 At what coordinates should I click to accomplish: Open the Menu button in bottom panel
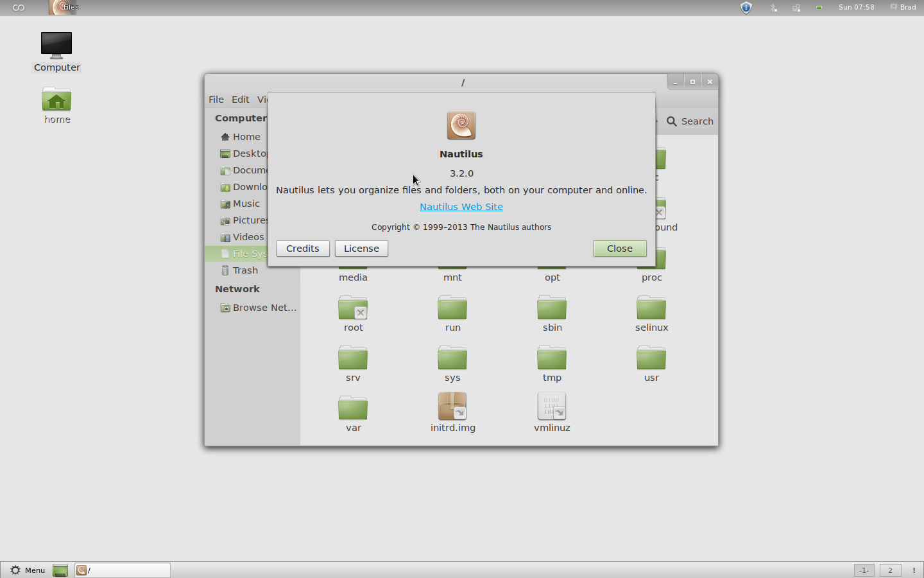coord(28,570)
